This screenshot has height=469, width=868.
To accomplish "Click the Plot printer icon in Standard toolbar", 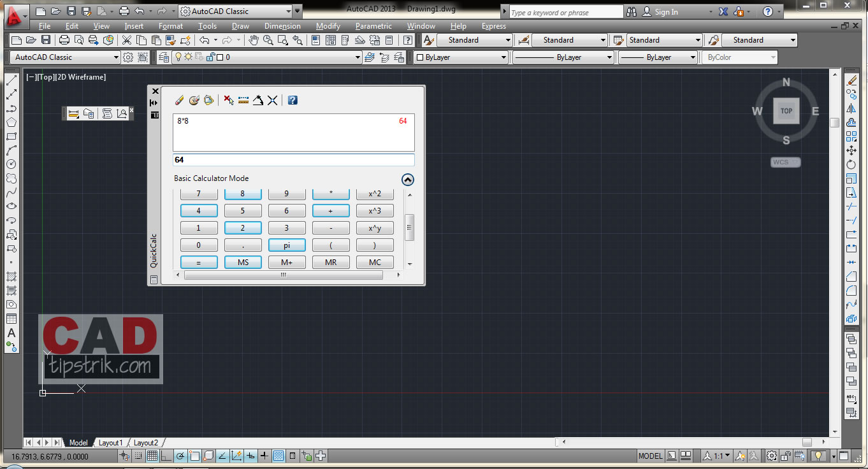I will [64, 40].
